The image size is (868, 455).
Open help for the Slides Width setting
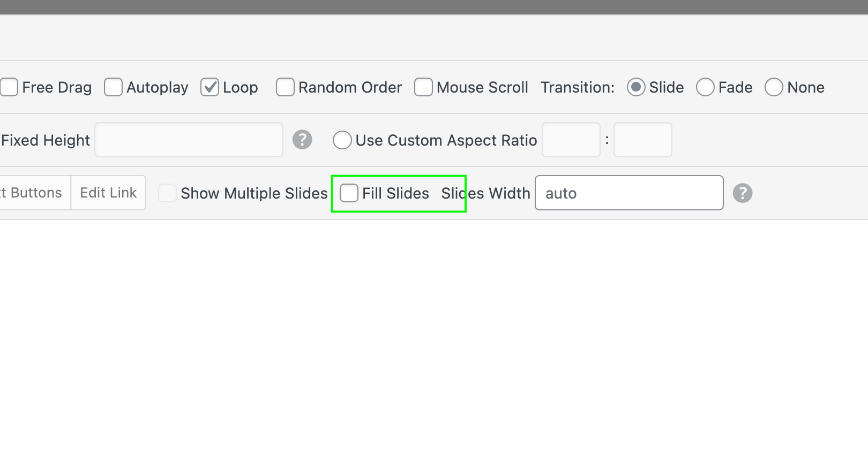(743, 193)
